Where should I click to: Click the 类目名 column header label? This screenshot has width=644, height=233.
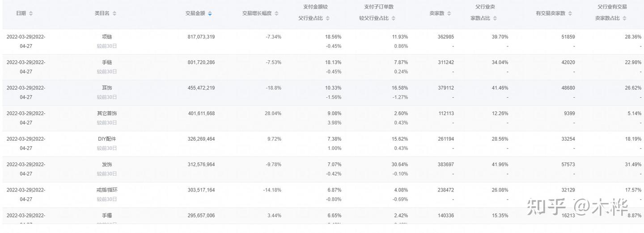click(102, 13)
